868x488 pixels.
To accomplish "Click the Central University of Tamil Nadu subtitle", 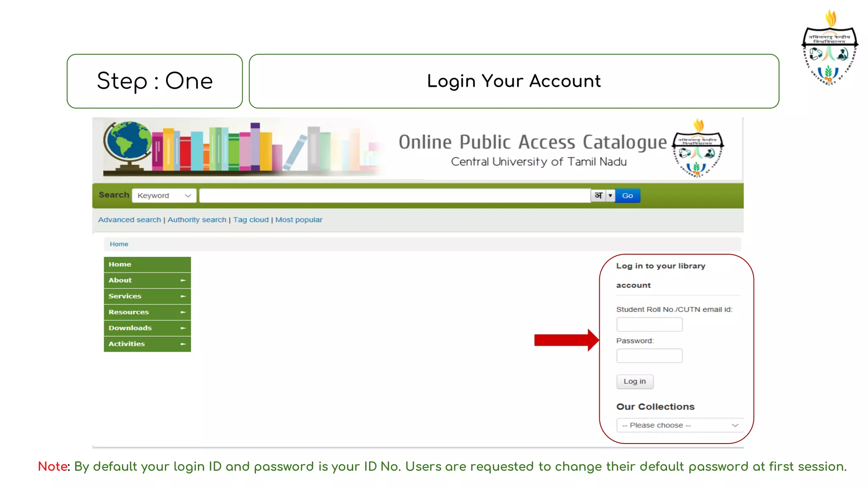I will pyautogui.click(x=539, y=162).
